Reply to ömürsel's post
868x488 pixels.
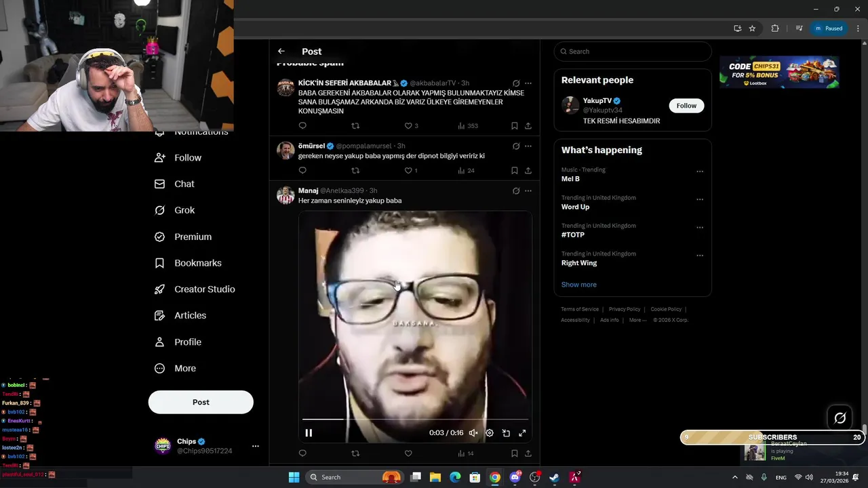302,170
